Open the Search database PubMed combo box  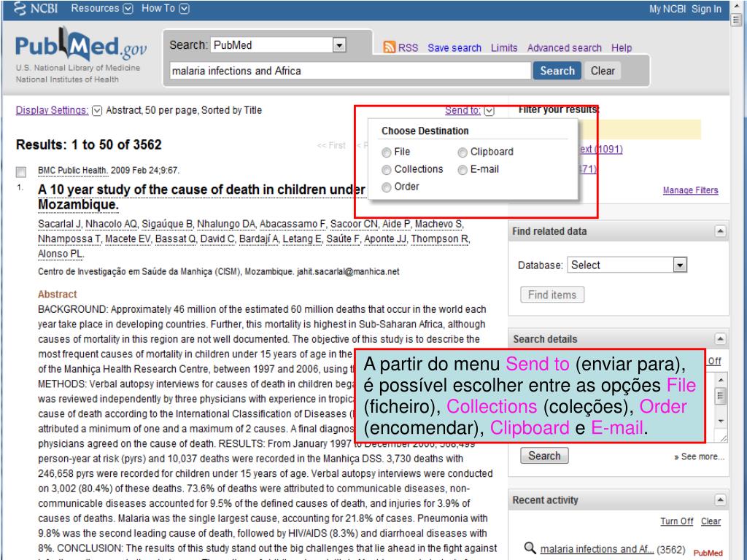(278, 44)
